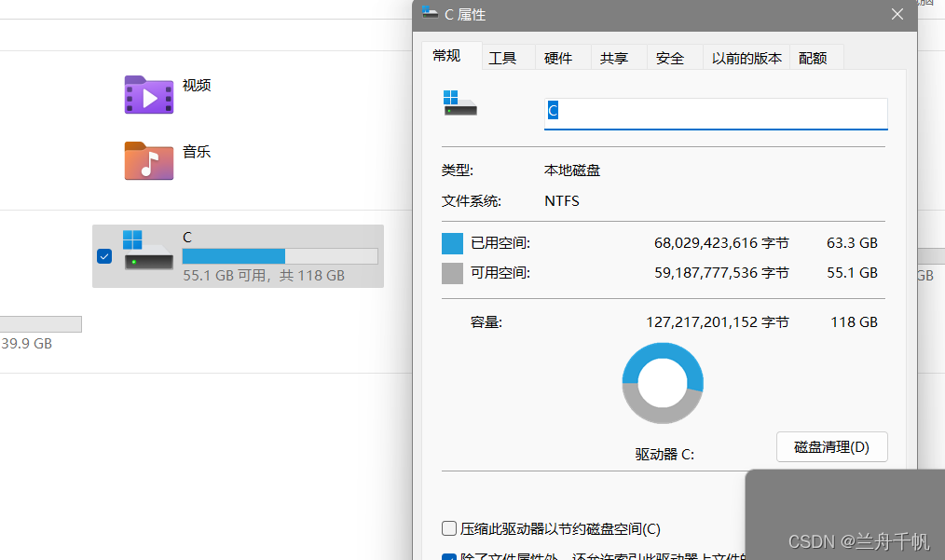Screen dimensions: 945x560
Task: Click the '55.1 GB 可用, 共 118 GB' text
Action: pos(264,276)
